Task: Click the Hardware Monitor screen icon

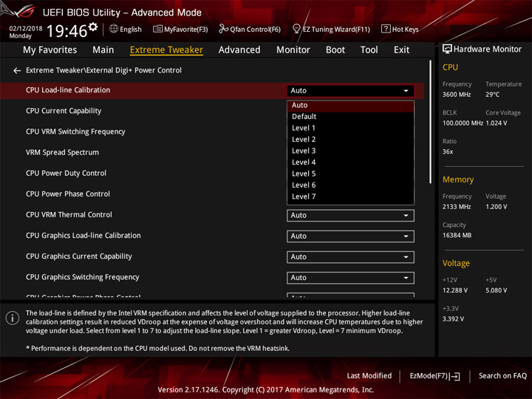Action: [x=447, y=50]
